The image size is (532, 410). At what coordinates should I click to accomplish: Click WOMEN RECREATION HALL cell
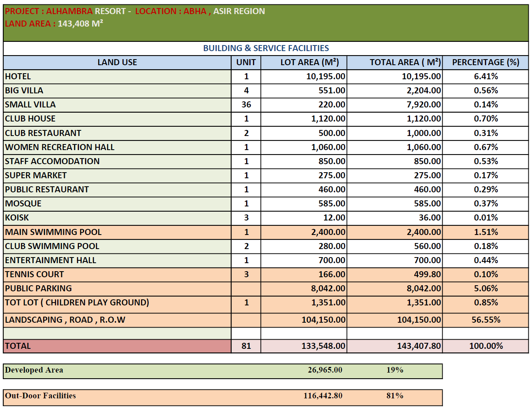[117, 147]
